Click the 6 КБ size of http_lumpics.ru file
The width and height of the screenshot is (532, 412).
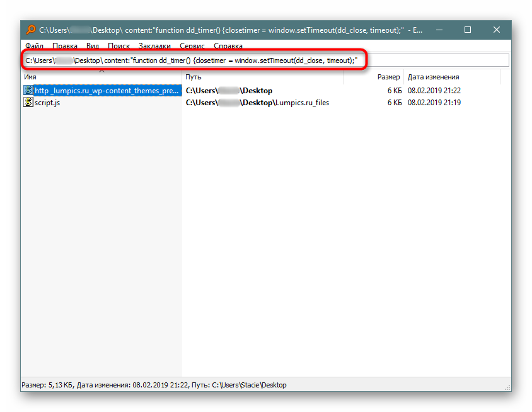point(395,91)
